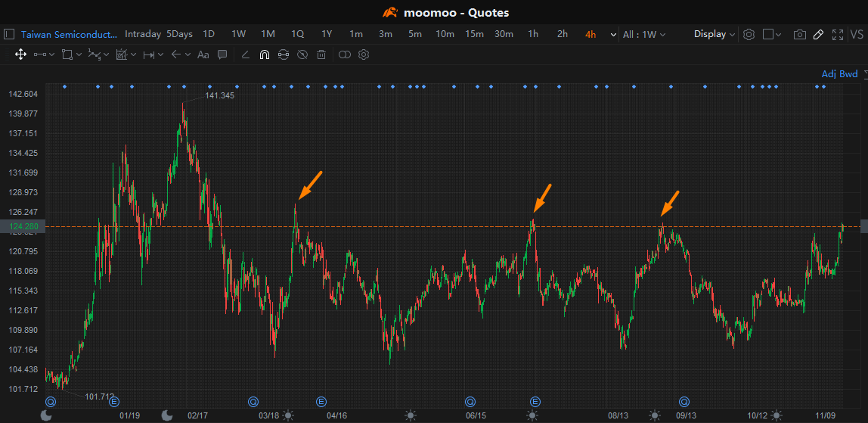The height and width of the screenshot is (423, 868).
Task: Select the 1h timeframe
Action: tap(533, 34)
